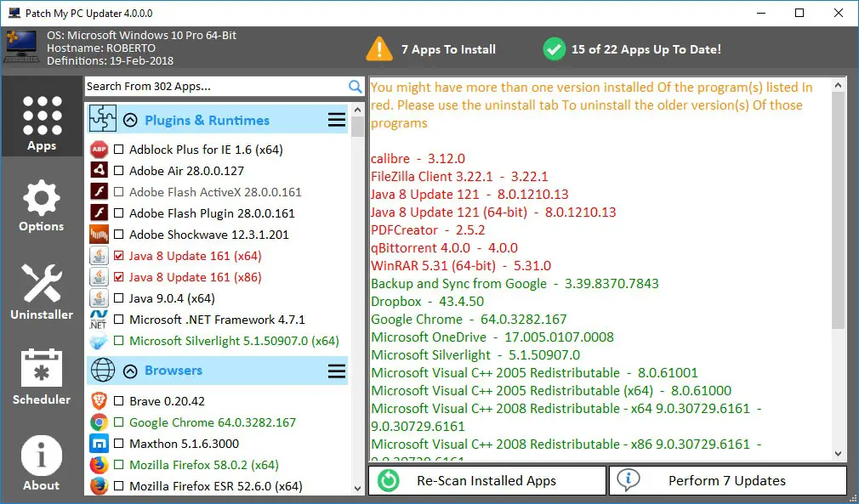Viewport: 859px width, 504px height.
Task: Open the Scheduler tab
Action: click(x=42, y=377)
